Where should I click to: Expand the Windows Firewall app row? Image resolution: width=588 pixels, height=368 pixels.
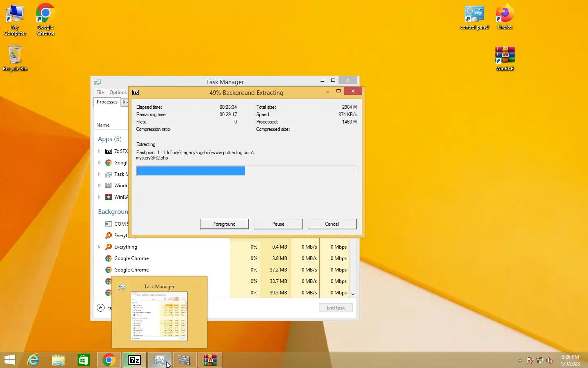pos(99,186)
